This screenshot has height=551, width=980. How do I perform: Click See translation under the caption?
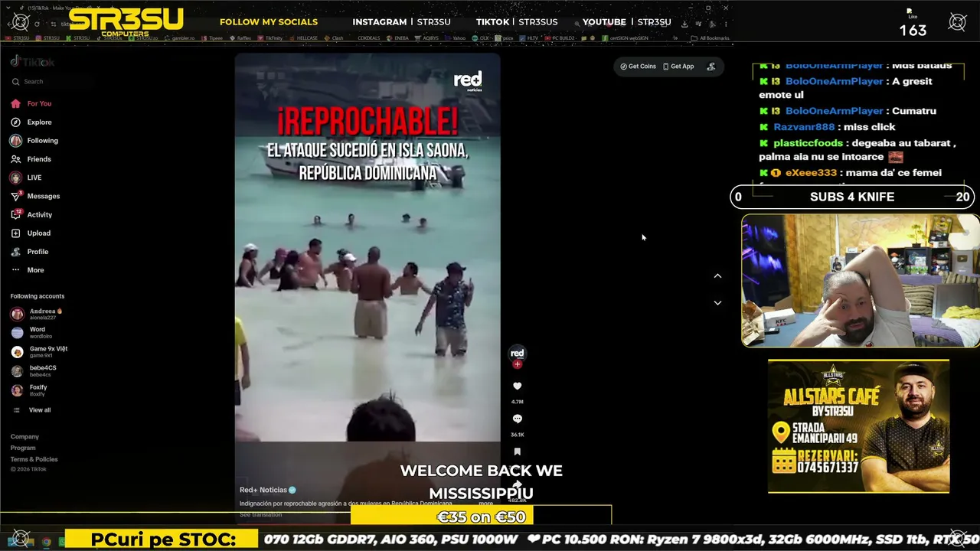point(261,514)
